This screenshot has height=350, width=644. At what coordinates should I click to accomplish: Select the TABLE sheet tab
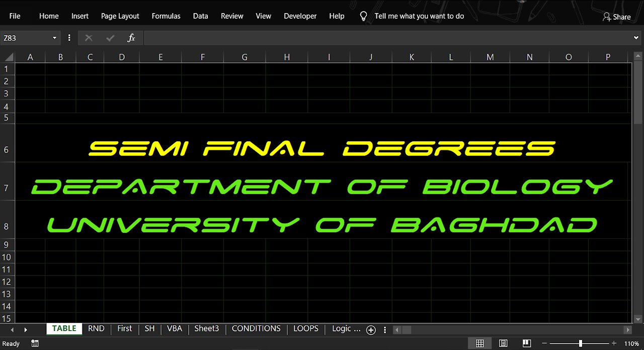[x=64, y=328]
